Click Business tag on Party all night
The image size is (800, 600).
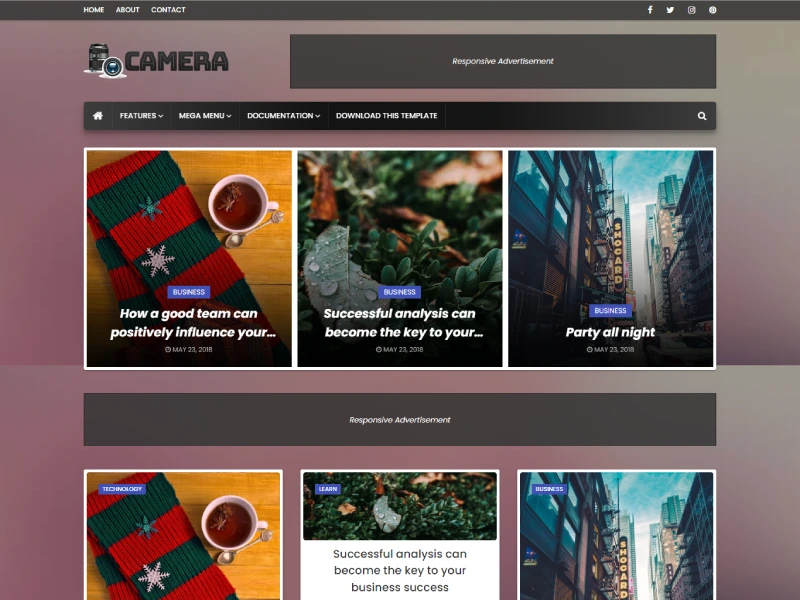610,310
